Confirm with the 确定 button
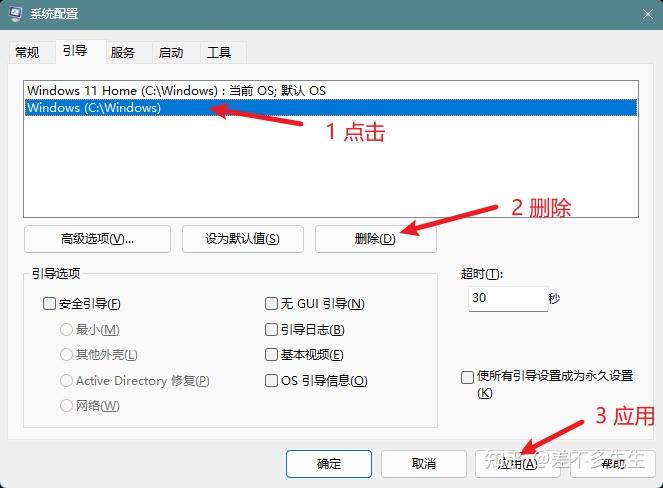663x488 pixels. [329, 464]
